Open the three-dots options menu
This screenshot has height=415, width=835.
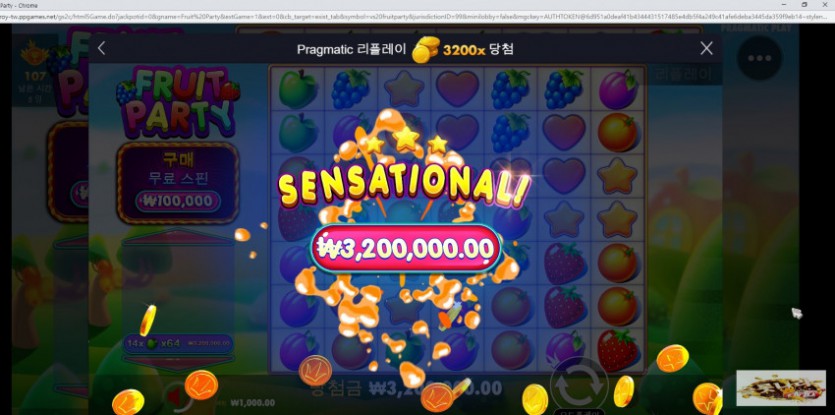[x=759, y=58]
